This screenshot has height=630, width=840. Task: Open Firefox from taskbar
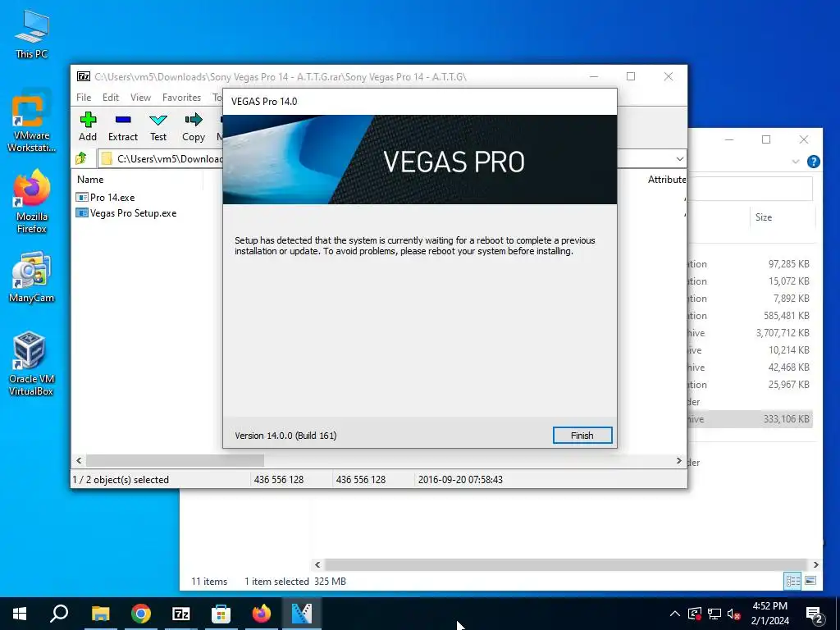pyautogui.click(x=262, y=614)
